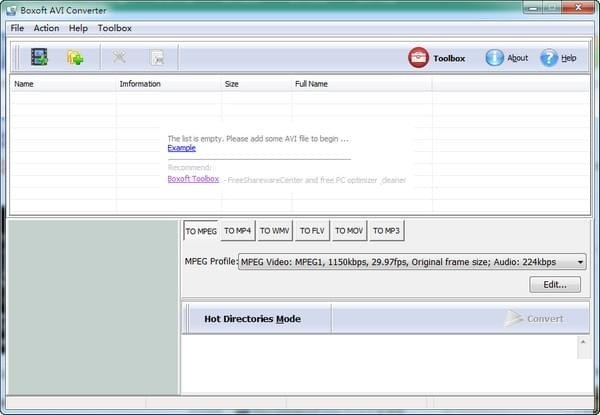This screenshot has width=600, height=415.
Task: Click the Clear list document icon
Action: [x=157, y=58]
